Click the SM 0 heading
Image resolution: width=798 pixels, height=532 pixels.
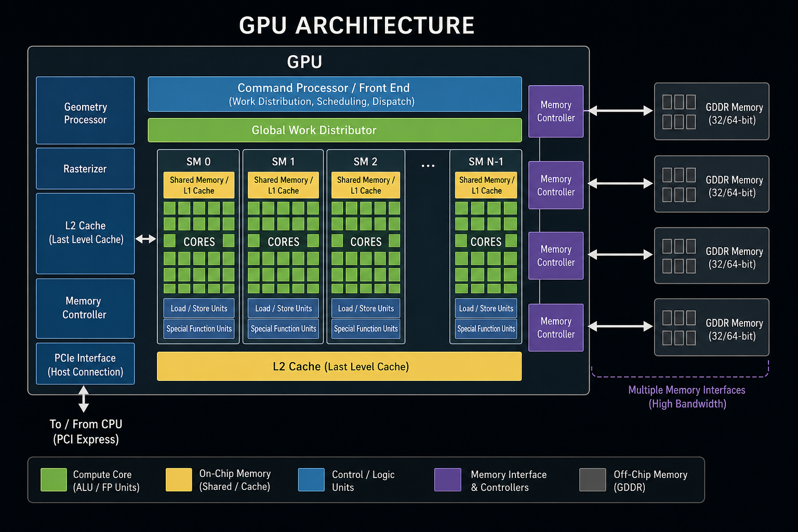tap(198, 162)
